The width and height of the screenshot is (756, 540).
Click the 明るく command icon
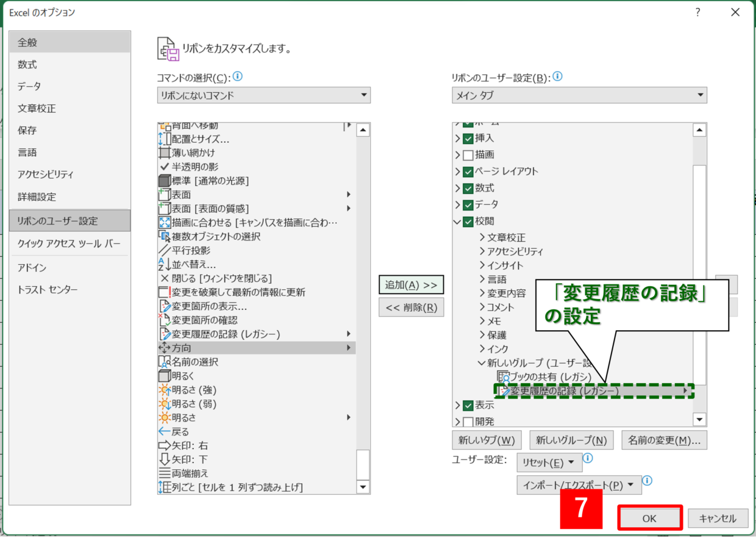pyautogui.click(x=165, y=376)
